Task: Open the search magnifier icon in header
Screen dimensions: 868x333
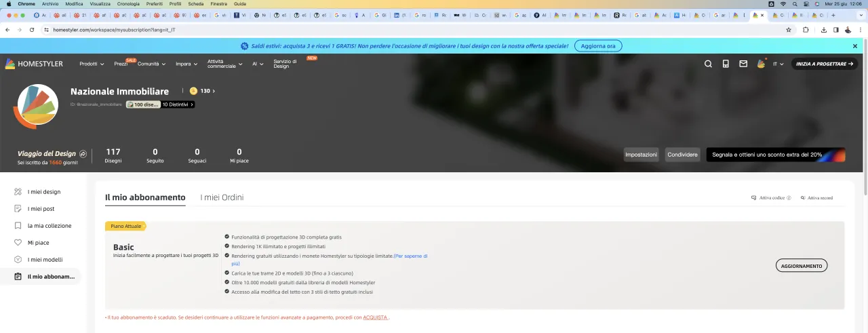Action: tap(708, 64)
